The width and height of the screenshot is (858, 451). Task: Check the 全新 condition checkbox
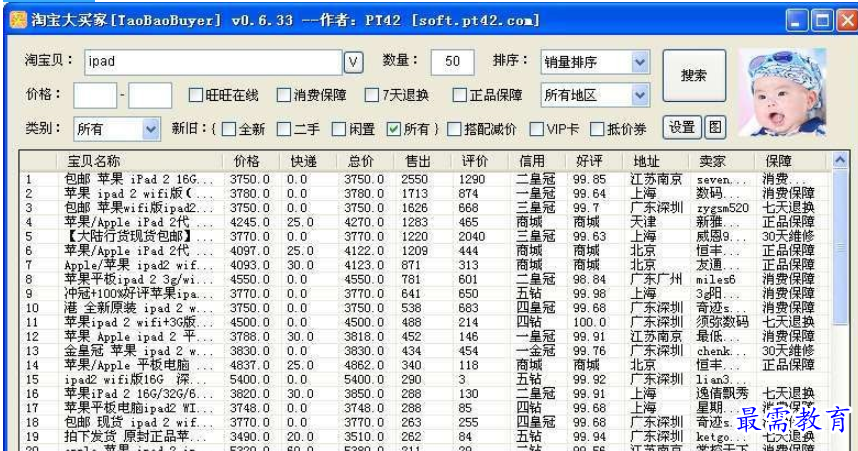[229, 129]
